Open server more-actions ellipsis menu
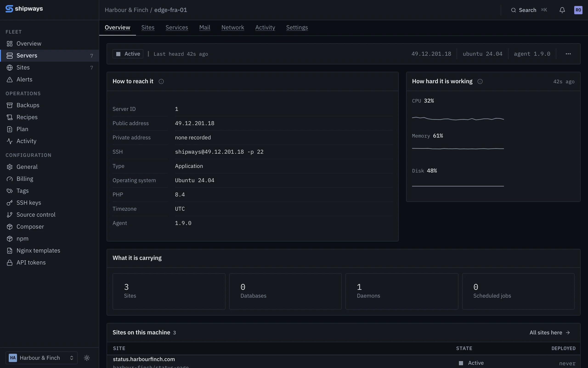This screenshot has width=588, height=368. [568, 54]
